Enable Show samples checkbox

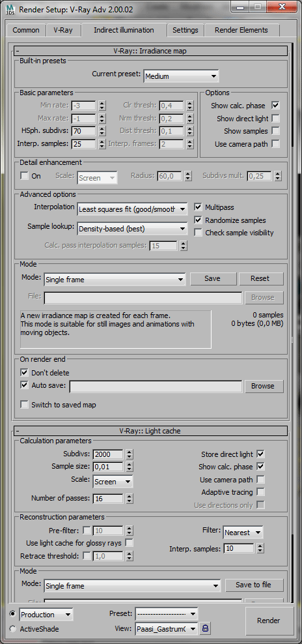coord(275,131)
